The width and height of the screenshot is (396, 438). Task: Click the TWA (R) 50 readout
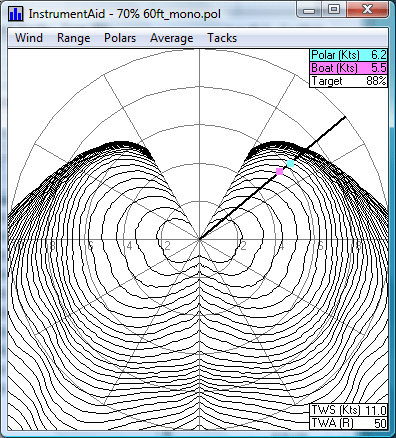coord(349,423)
